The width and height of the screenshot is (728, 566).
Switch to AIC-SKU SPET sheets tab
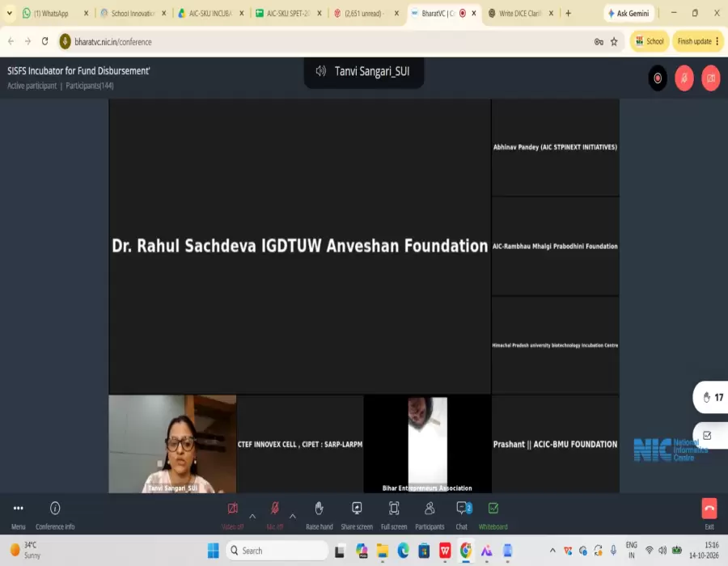[x=288, y=14]
